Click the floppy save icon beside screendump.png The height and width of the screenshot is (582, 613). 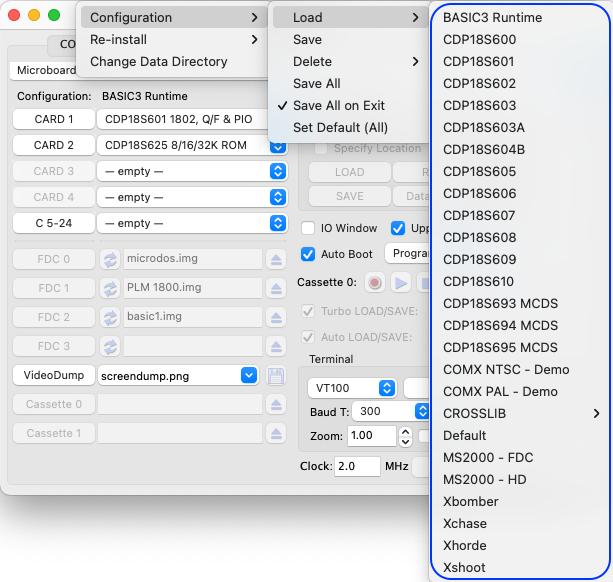[x=276, y=376]
